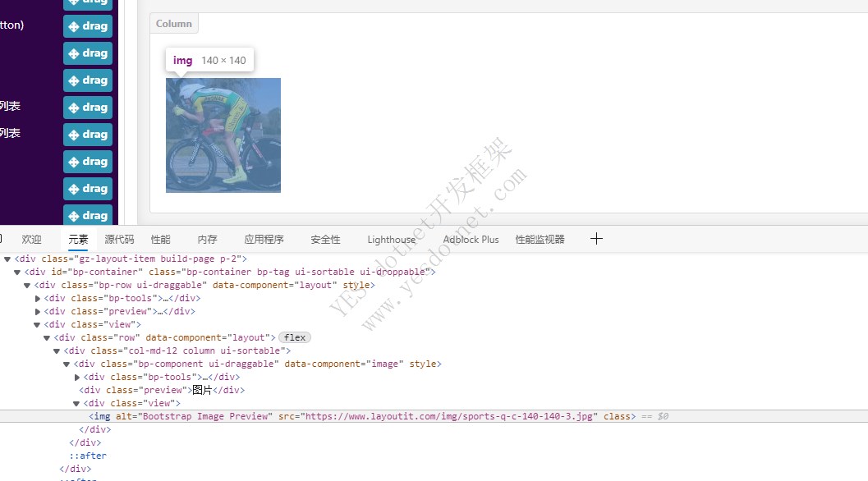Screen dimensions: 868x481
Task: Select the preview div containing 图片
Action: pyautogui.click(x=162, y=390)
